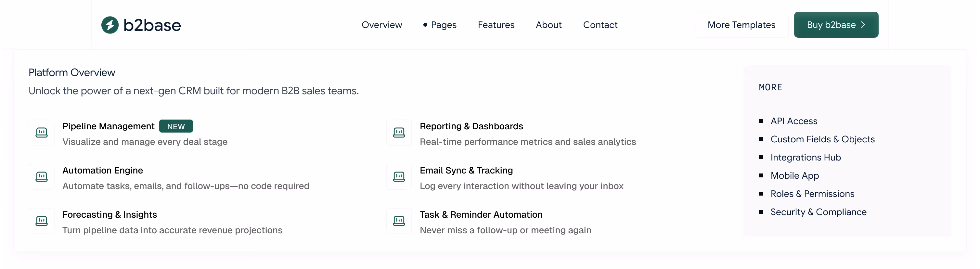Click the NEW badge beside Pipeline Management
The image size is (980, 269).
pos(176,126)
